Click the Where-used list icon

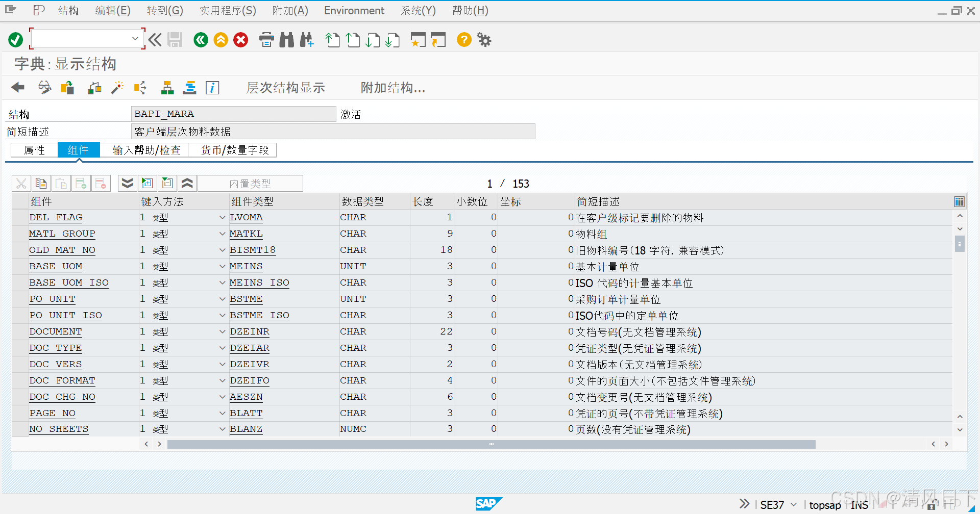coord(140,88)
